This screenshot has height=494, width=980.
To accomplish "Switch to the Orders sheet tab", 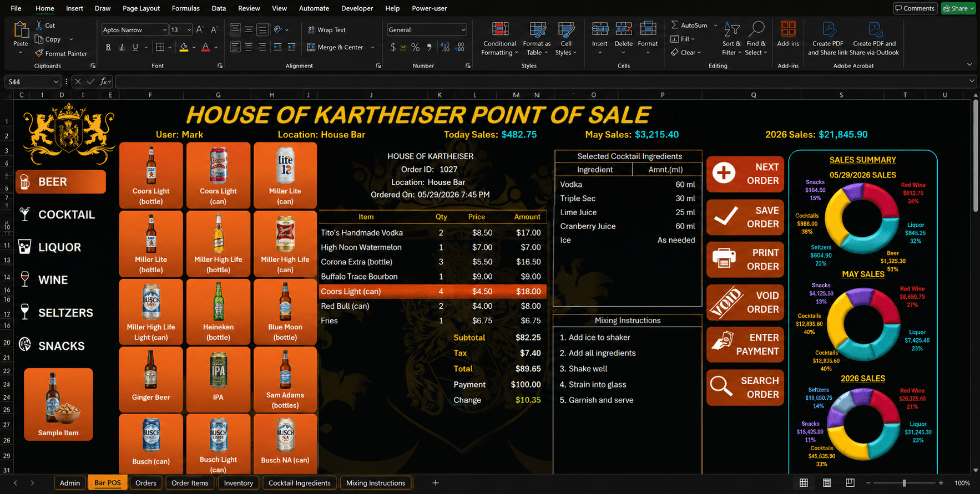I will click(x=146, y=483).
